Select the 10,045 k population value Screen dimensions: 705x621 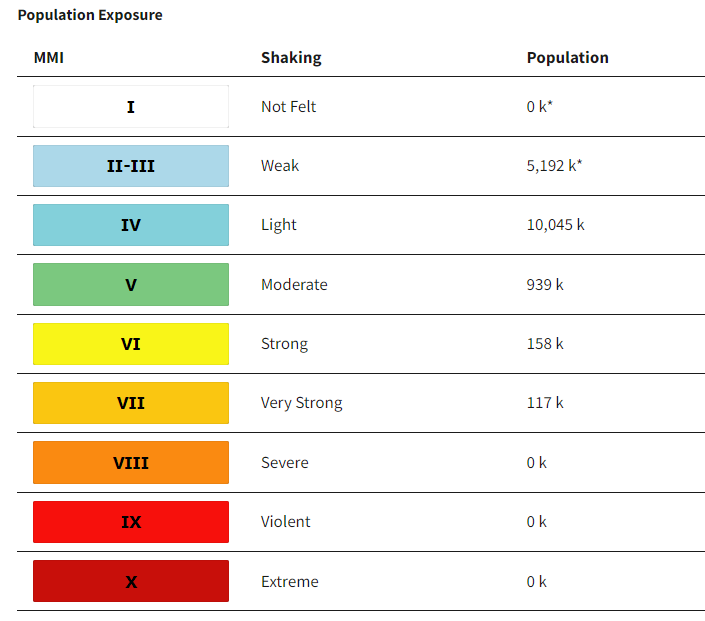coord(555,225)
